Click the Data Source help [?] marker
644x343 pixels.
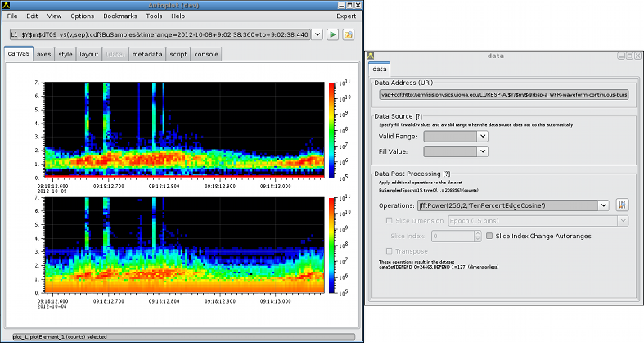419,116
